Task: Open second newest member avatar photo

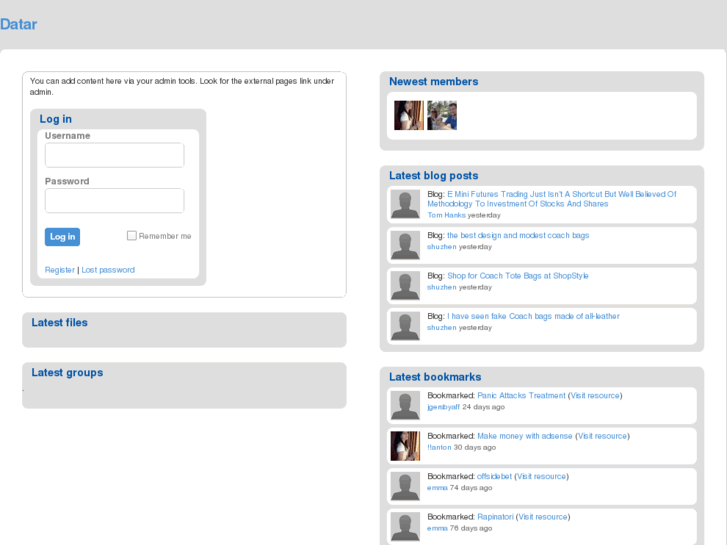Action: pos(442,115)
